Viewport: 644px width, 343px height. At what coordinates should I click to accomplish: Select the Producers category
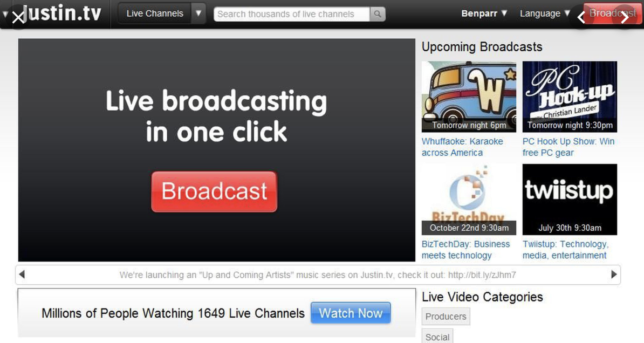(446, 317)
